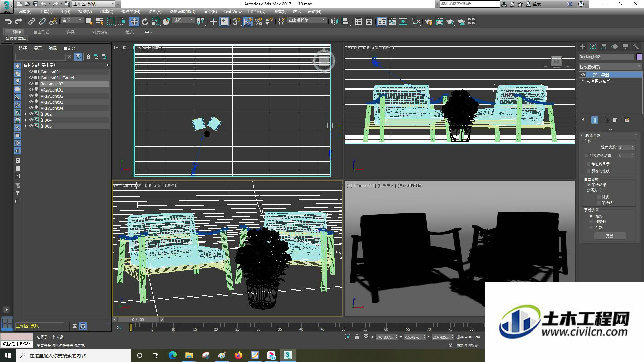Switch to the Create command panel tab
The image size is (644, 362).
click(x=582, y=47)
